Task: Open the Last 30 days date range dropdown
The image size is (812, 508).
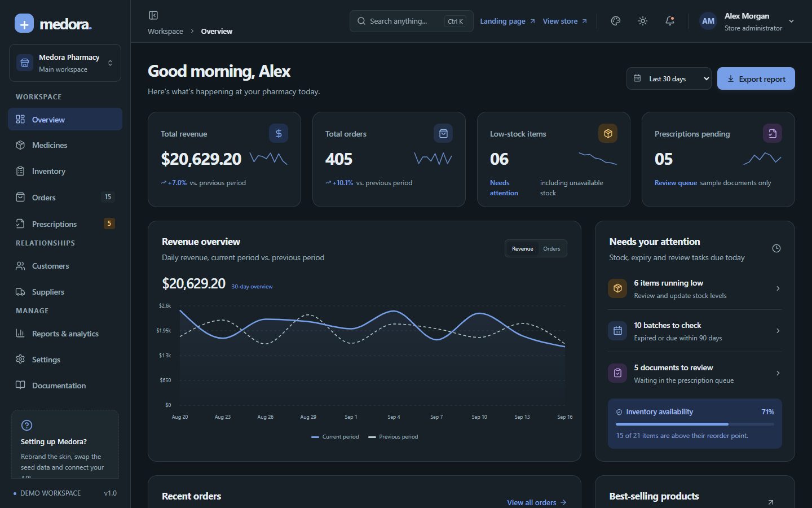Action: pyautogui.click(x=669, y=78)
